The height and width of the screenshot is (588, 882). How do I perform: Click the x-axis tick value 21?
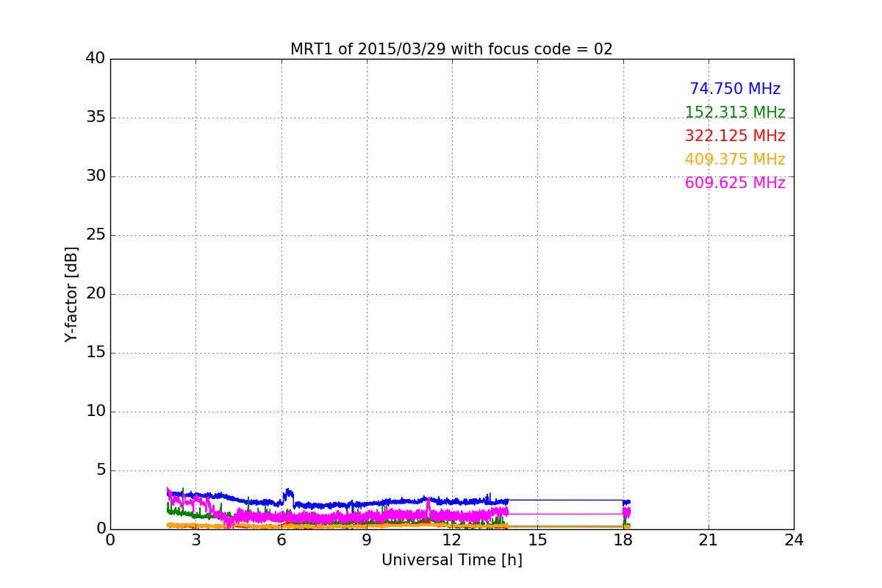[709, 540]
